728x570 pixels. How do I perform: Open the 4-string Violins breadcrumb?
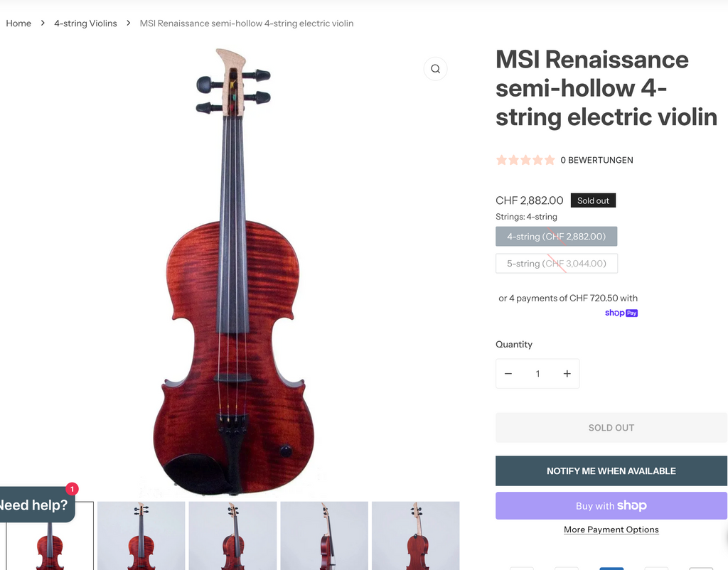click(x=85, y=23)
